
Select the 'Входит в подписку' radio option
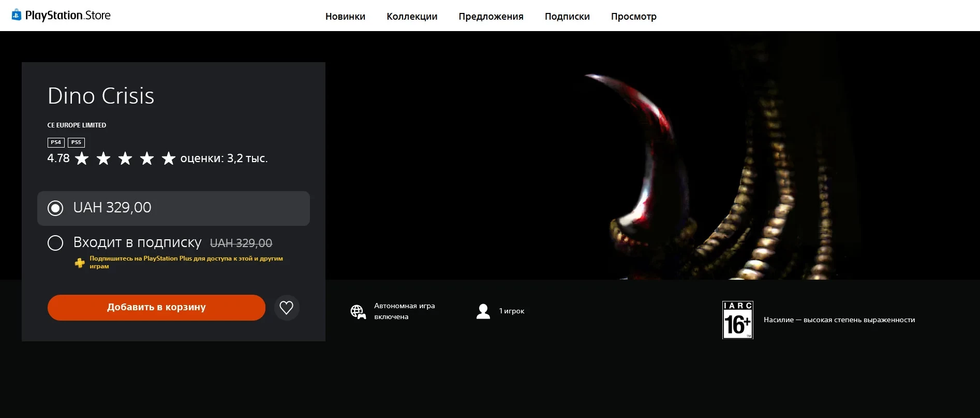tap(55, 243)
